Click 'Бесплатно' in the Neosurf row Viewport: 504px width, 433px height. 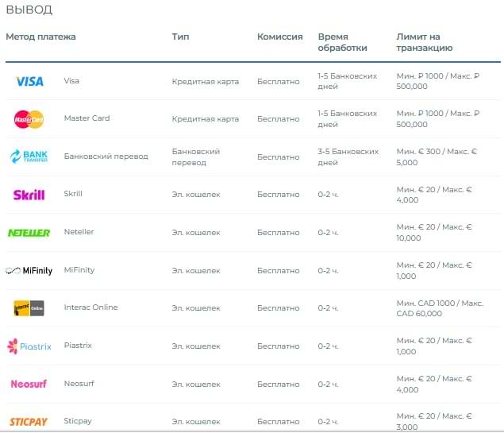click(x=279, y=385)
